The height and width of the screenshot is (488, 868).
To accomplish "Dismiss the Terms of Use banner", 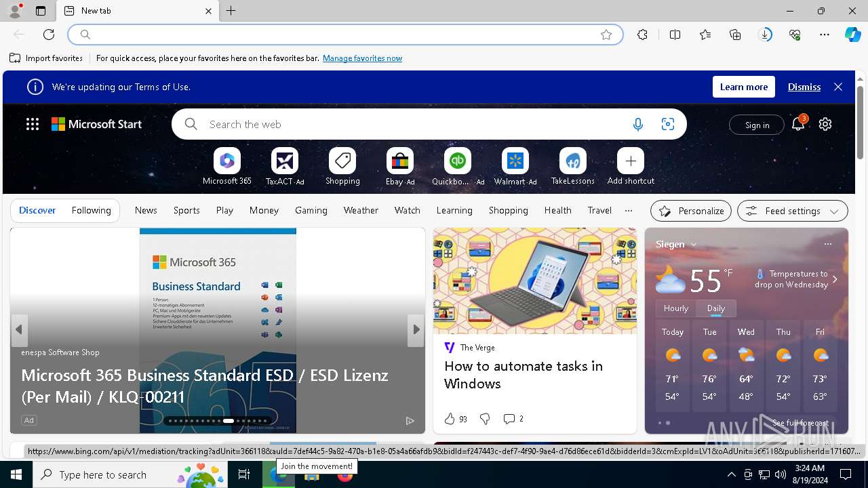I will 804,87.
